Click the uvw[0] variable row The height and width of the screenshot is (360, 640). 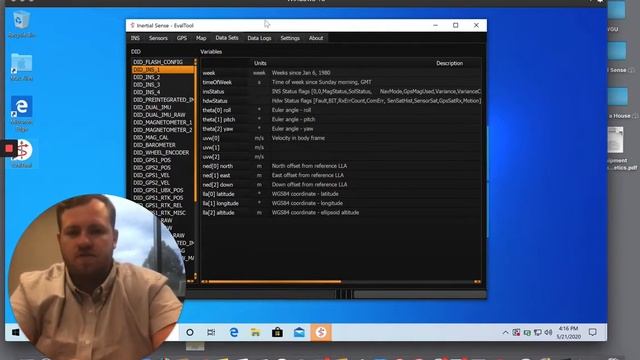(x=341, y=138)
